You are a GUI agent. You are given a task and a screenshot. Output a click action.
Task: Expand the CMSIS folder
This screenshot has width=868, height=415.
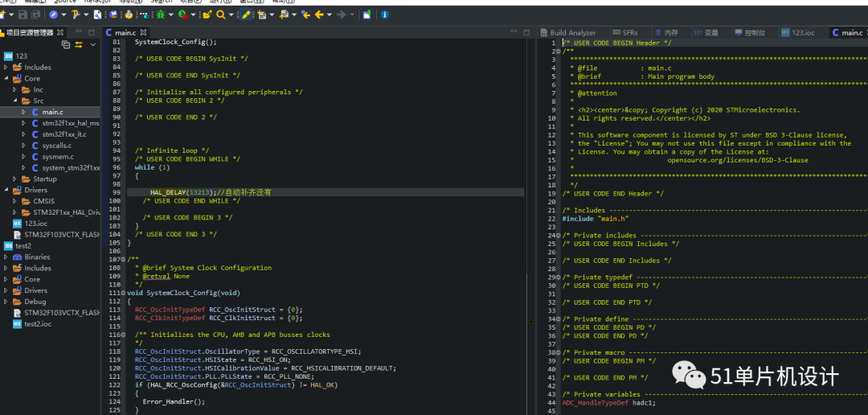coord(15,201)
